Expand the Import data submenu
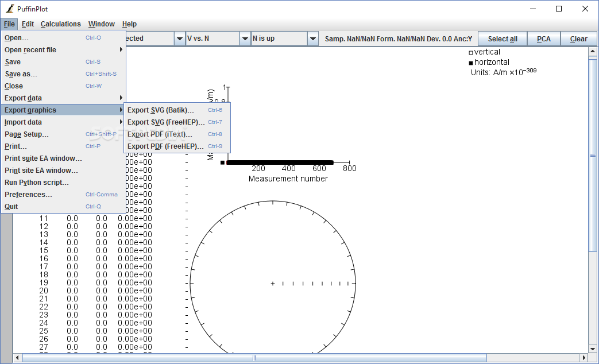This screenshot has height=364, width=599. coord(63,122)
